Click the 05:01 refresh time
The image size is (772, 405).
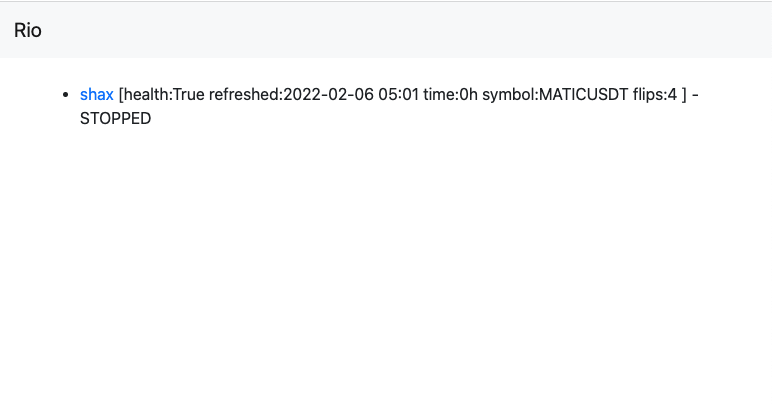(398, 94)
